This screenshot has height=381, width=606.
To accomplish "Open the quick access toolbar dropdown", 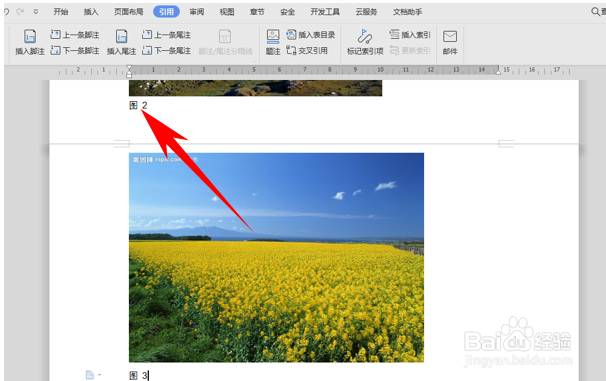I will pyautogui.click(x=36, y=12).
